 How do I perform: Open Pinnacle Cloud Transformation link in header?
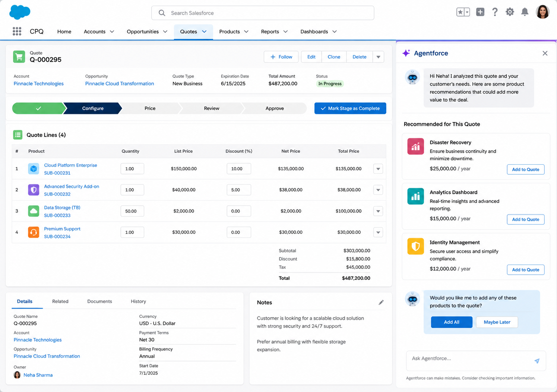tap(120, 83)
